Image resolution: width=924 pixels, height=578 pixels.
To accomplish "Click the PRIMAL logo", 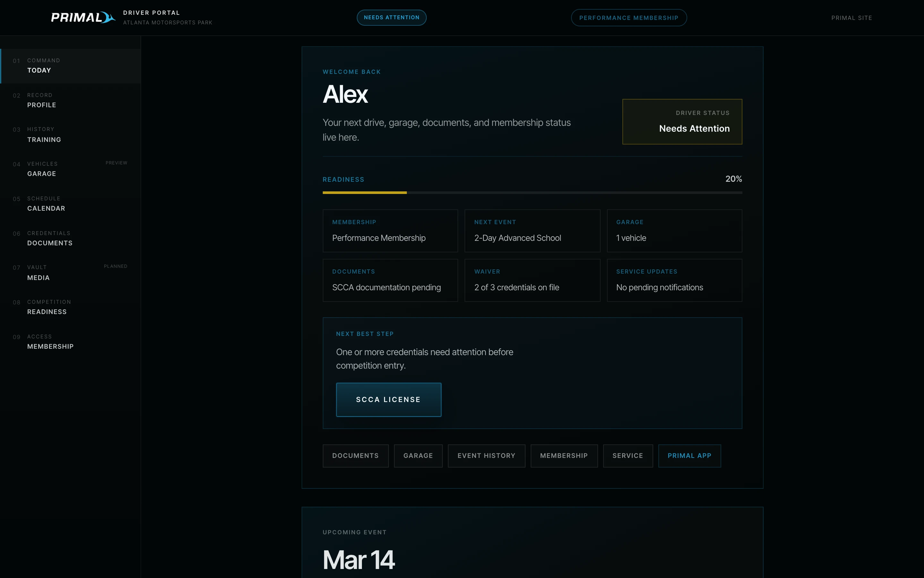I will point(83,18).
